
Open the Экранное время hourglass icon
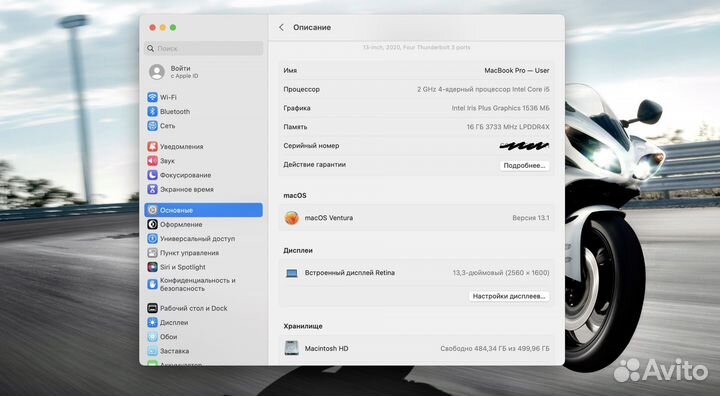click(x=152, y=189)
